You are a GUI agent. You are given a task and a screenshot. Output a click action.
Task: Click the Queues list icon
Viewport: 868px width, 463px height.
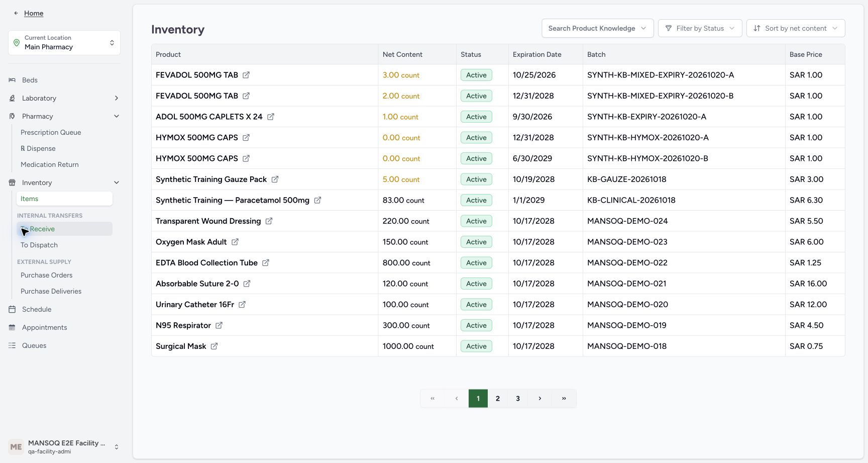[x=12, y=345]
